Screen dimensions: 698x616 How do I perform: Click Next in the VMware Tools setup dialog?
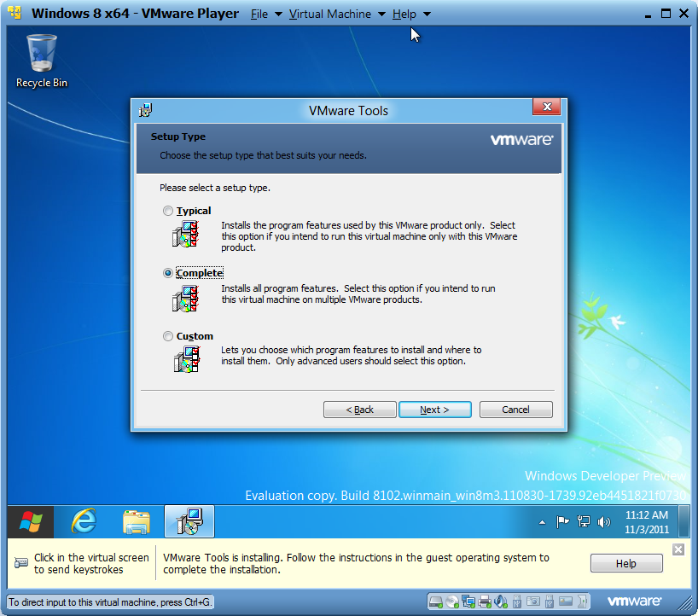[434, 410]
